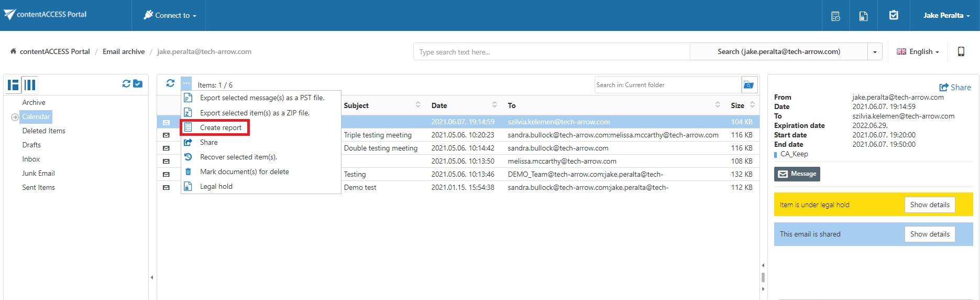The height and width of the screenshot is (300, 980).
Task: Expand the Calendar folder tree node
Action: point(15,117)
